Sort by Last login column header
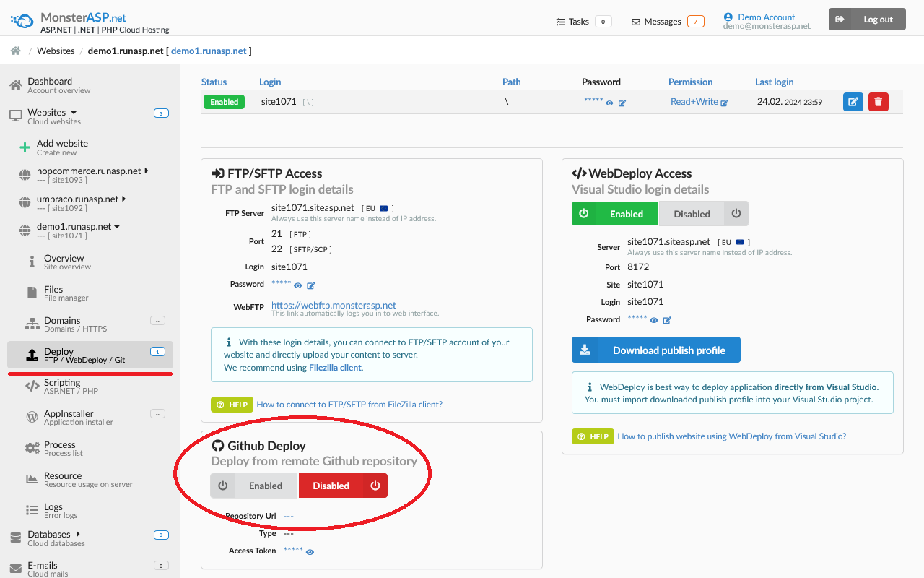Image resolution: width=924 pixels, height=578 pixels. [775, 82]
